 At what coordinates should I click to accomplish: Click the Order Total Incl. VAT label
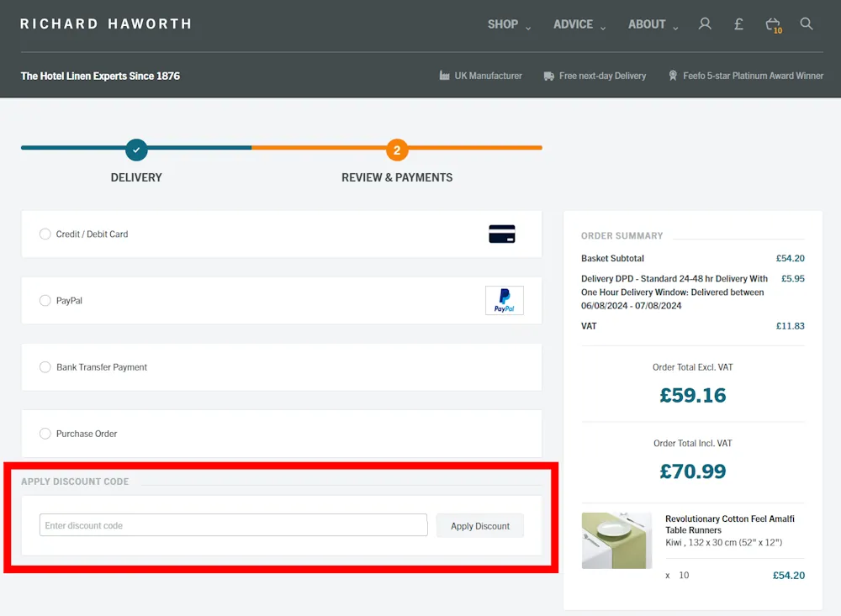pos(692,444)
